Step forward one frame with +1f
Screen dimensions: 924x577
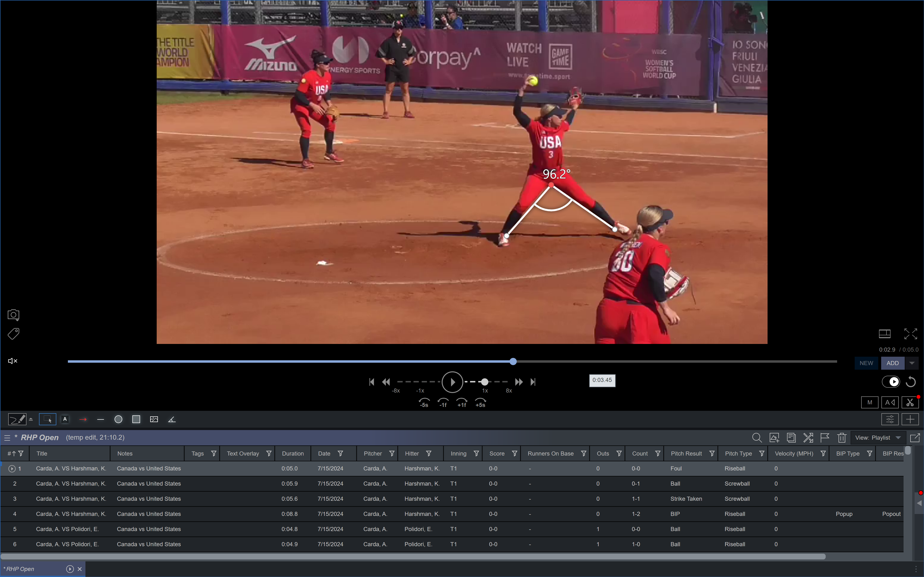click(x=462, y=403)
